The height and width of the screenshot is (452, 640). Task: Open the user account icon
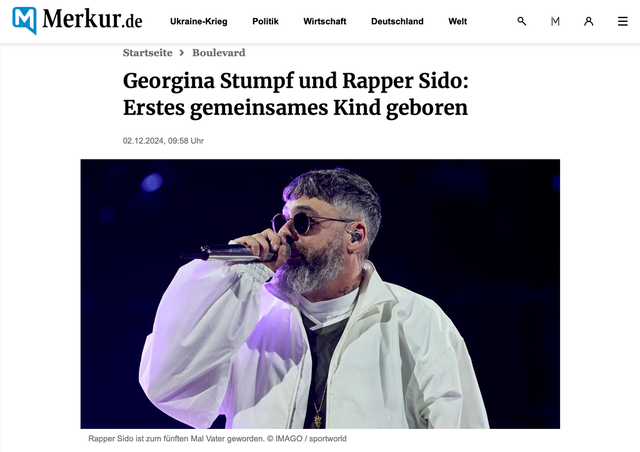(x=588, y=21)
